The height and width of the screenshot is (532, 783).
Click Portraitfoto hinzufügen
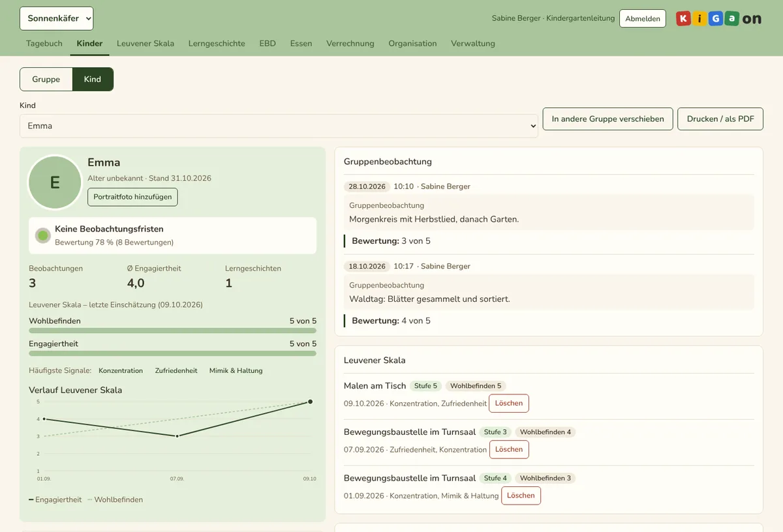coord(132,197)
